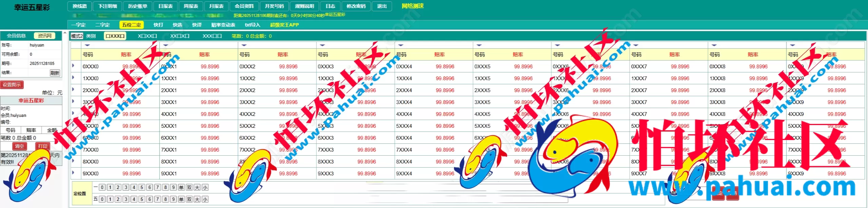Image resolution: width=868 pixels, height=208 pixels.
Task: Switch to the 快打 tab
Action: click(x=158, y=25)
